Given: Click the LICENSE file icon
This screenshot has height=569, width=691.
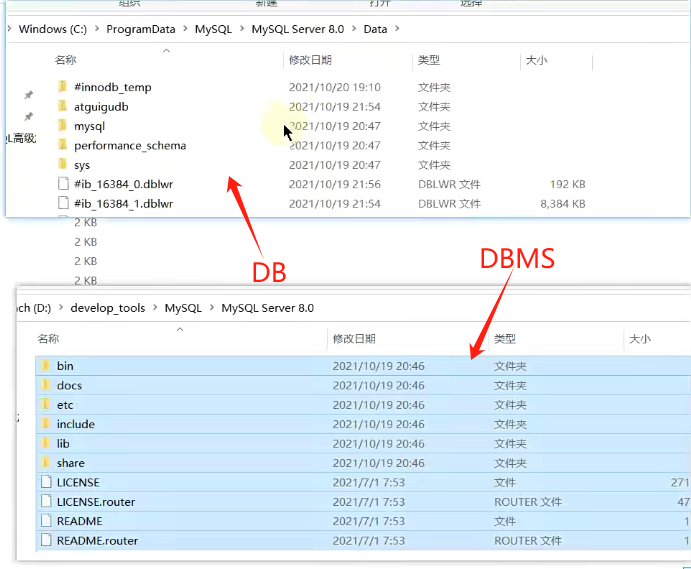Looking at the screenshot, I should point(46,482).
